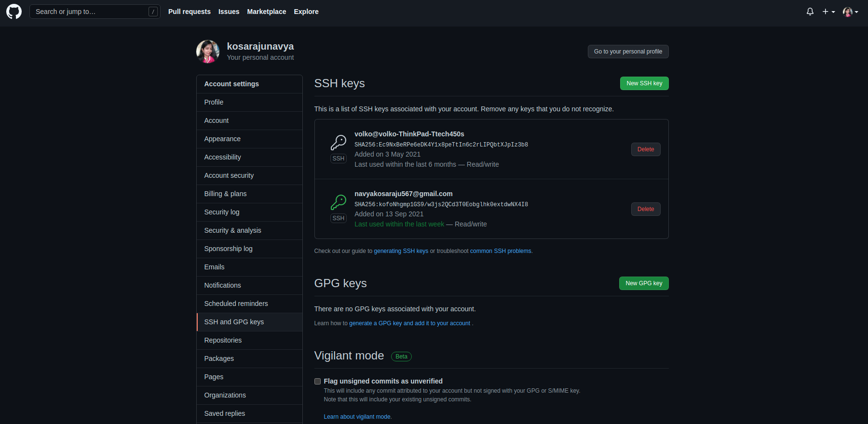Viewport: 868px width, 424px height.
Task: Select Saved replies in settings sidebar
Action: [249, 413]
